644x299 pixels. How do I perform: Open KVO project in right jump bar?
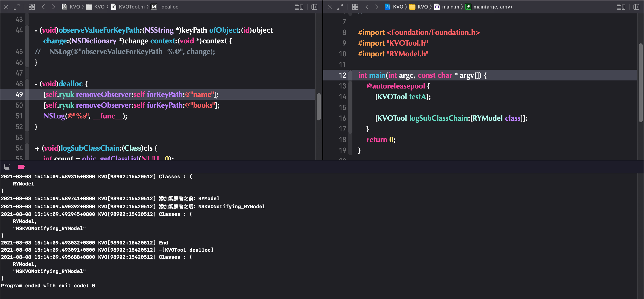tap(394, 7)
